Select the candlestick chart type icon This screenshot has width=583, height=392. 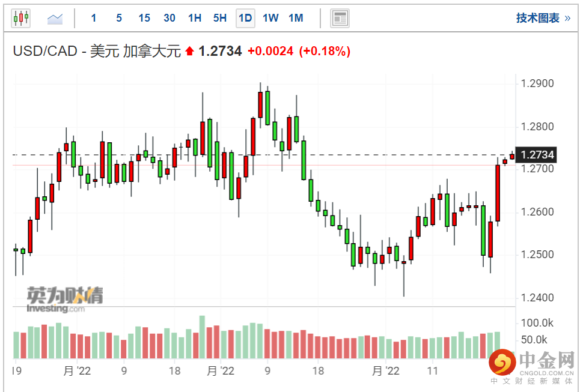click(x=20, y=18)
